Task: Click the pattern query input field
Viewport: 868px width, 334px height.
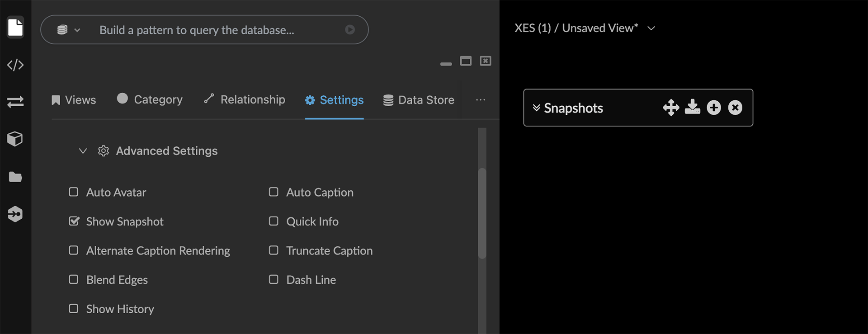Action: click(x=217, y=30)
